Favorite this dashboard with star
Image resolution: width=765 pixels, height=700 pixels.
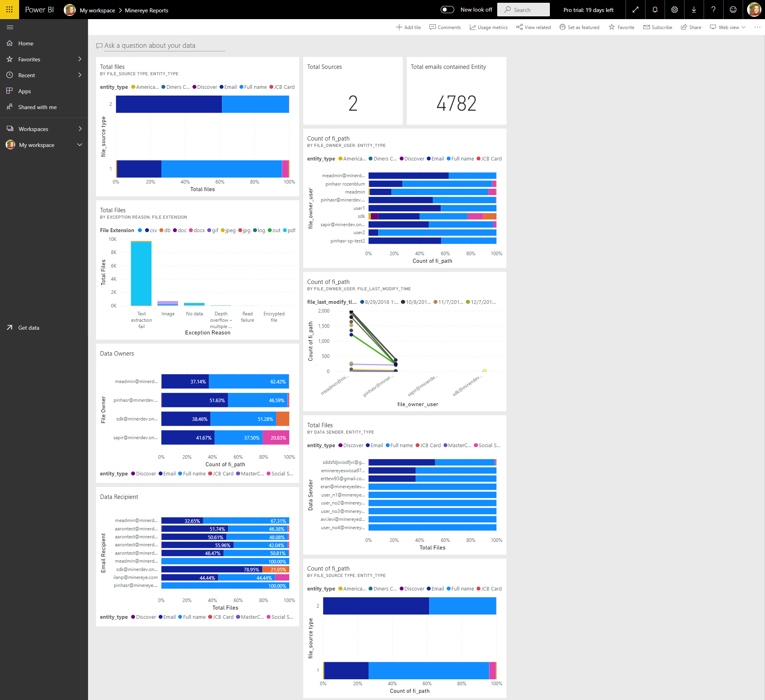621,27
